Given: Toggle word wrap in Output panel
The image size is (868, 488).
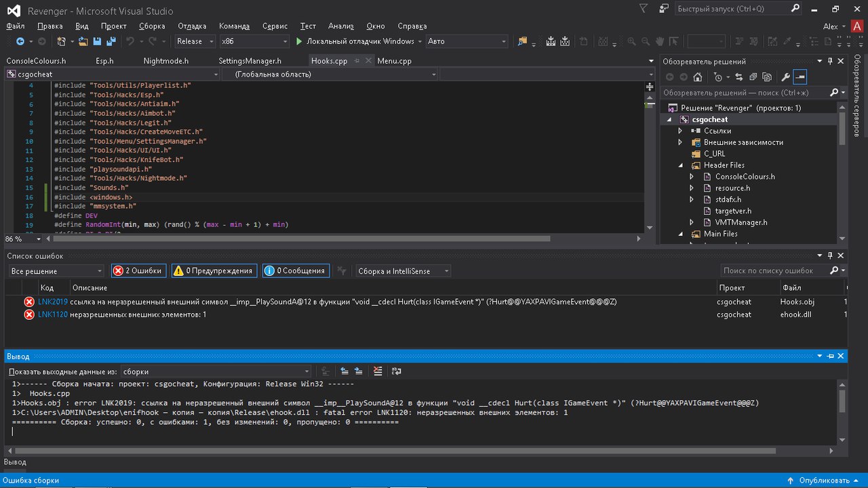Looking at the screenshot, I should pyautogui.click(x=397, y=371).
